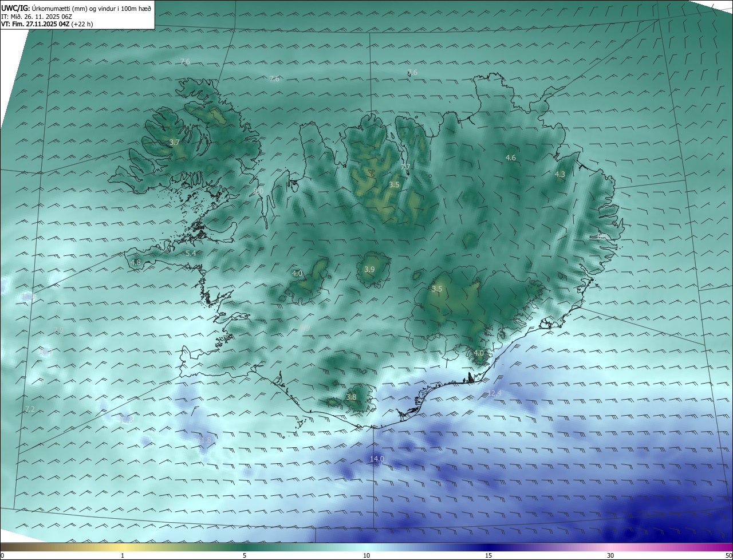Screen dimensions: 733x560
Task: Click the 1 tick on the colour scale
Action: pos(123,555)
